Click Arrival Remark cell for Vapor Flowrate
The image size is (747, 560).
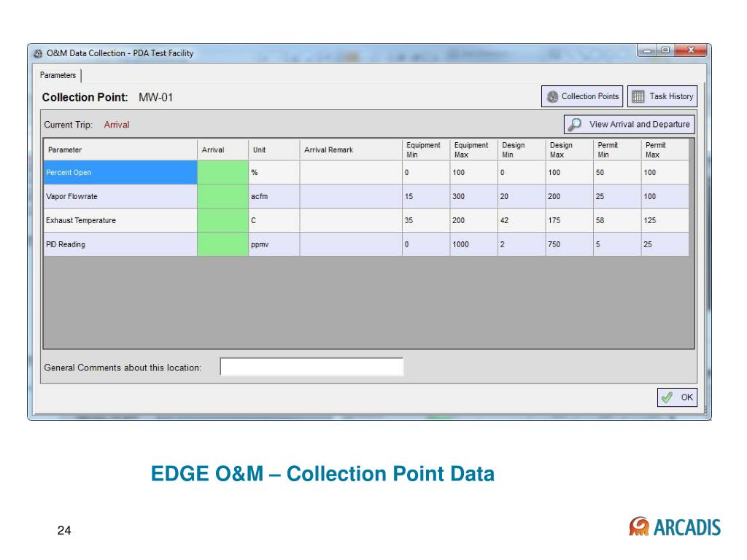pyautogui.click(x=351, y=196)
